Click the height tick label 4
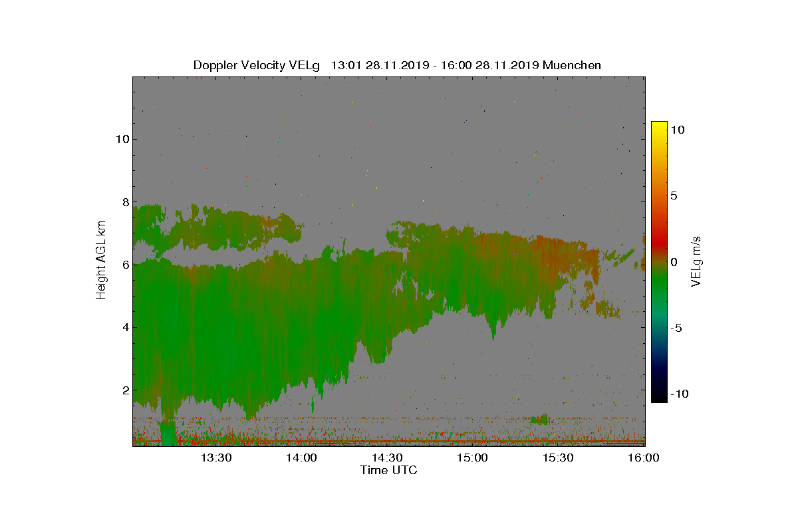 coord(124,327)
